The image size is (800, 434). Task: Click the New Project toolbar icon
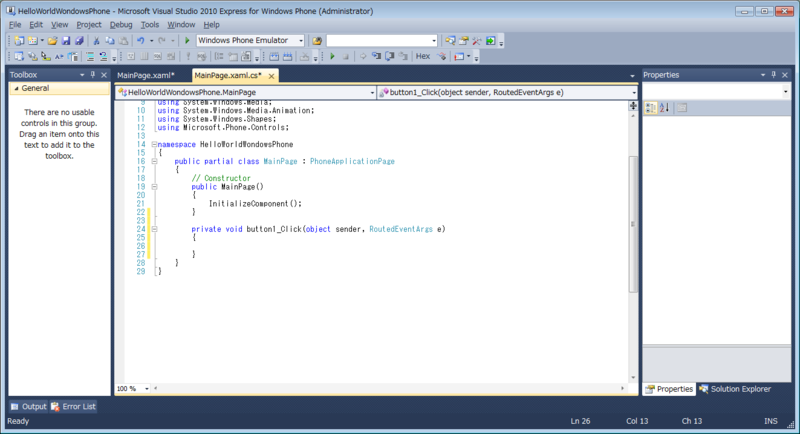point(19,41)
